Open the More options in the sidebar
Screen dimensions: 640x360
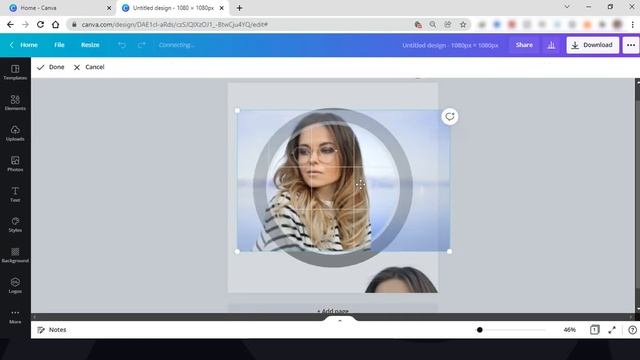point(15,316)
